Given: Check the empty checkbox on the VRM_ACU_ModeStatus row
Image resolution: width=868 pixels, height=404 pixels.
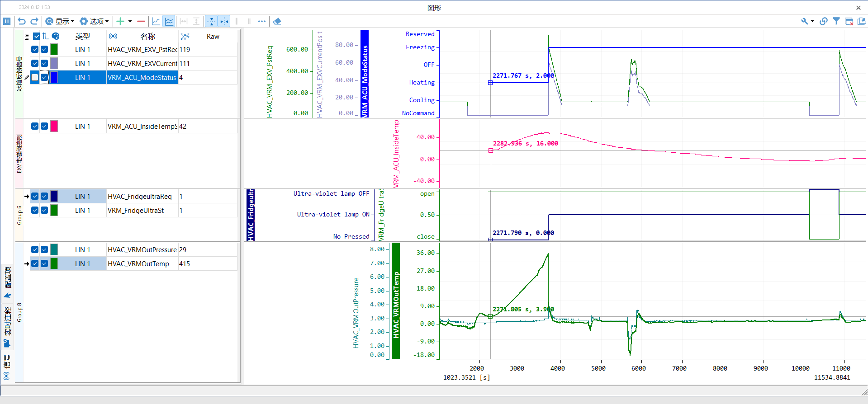Looking at the screenshot, I should pyautogui.click(x=35, y=77).
